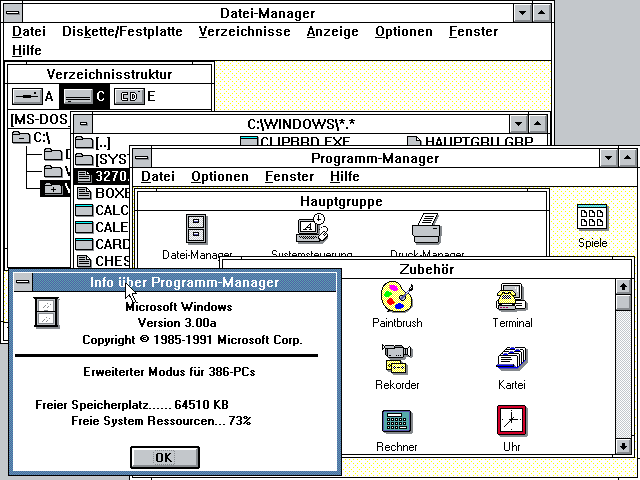Open the Rekorder camera icon
Screen dimensions: 640x480
point(397,360)
